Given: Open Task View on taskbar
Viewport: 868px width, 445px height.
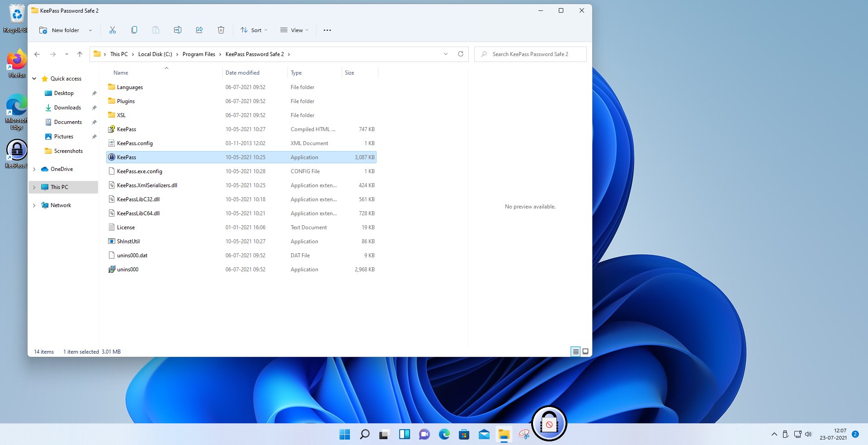Looking at the screenshot, I should [384, 435].
